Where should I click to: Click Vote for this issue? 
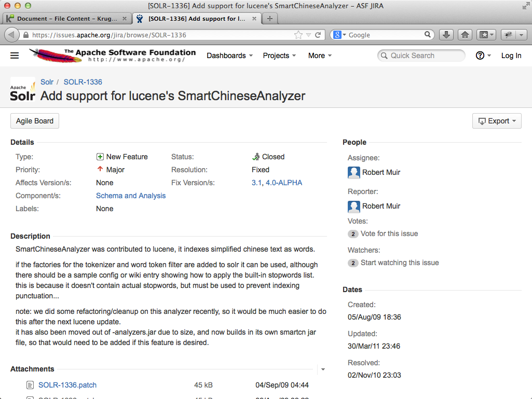point(389,234)
